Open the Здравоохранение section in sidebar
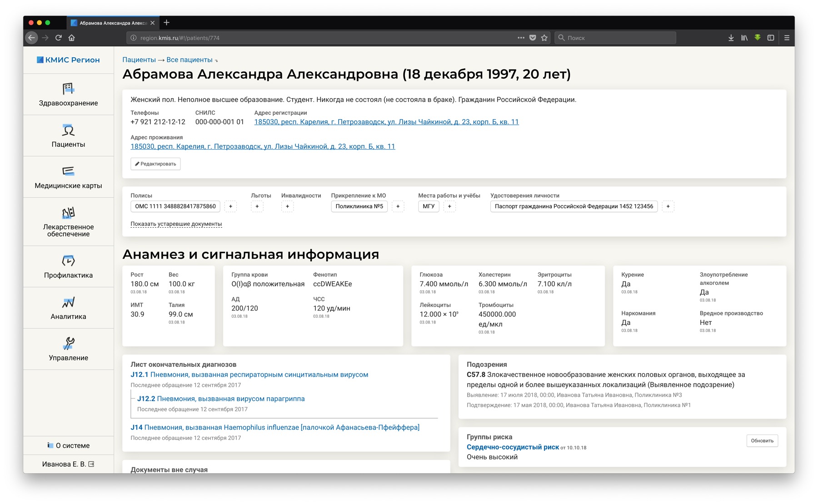This screenshot has width=818, height=504. [x=68, y=95]
